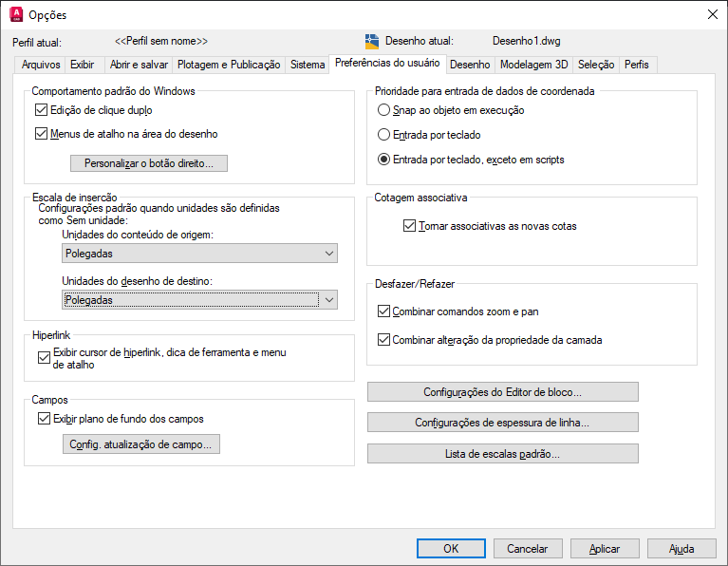Click the Aplicar button
This screenshot has height=566, width=728.
pyautogui.click(x=605, y=549)
